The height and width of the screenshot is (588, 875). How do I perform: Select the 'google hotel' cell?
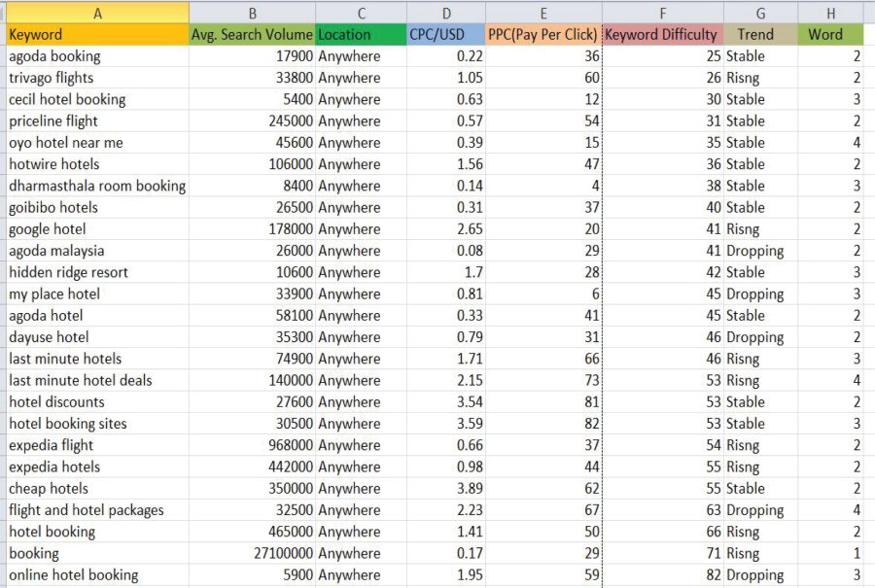pos(97,229)
